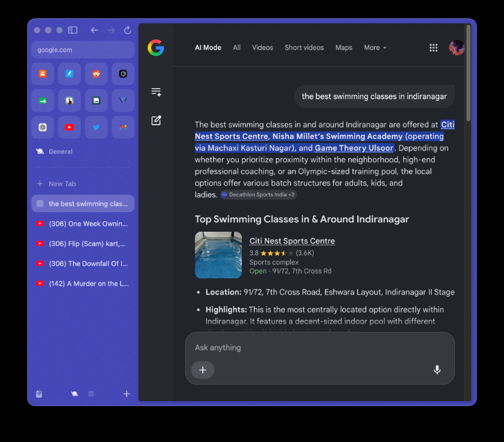Viewport: 504px width, 442px height.
Task: Switch to '(142) A Murder on the L...' tab
Action: (x=83, y=283)
